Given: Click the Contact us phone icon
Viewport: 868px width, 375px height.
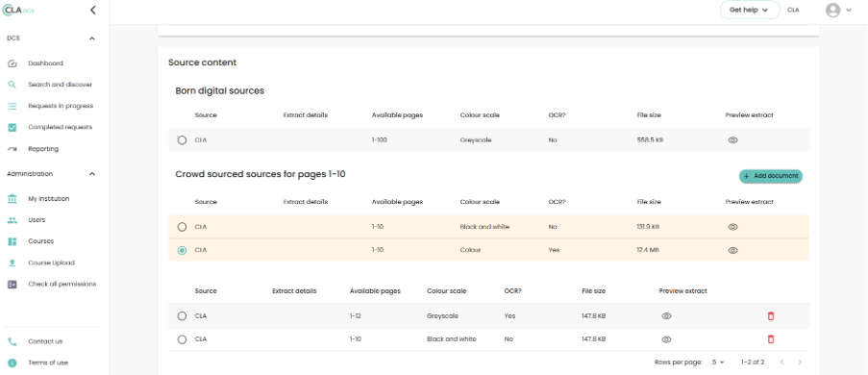Looking at the screenshot, I should [x=12, y=341].
